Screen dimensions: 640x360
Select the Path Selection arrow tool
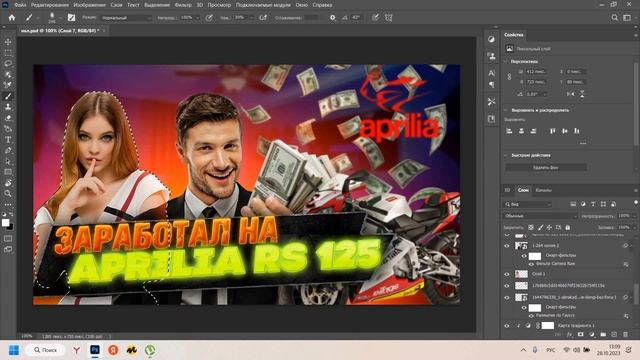coord(8,161)
